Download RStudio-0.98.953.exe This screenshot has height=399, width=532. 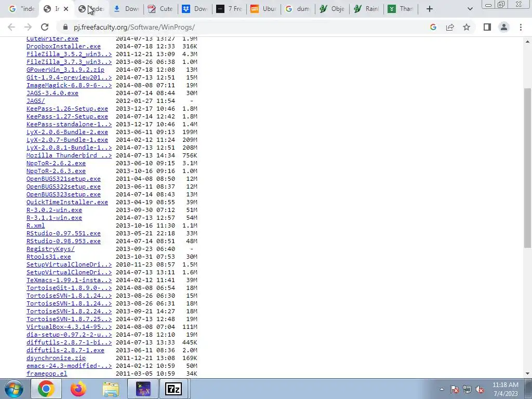click(x=63, y=241)
